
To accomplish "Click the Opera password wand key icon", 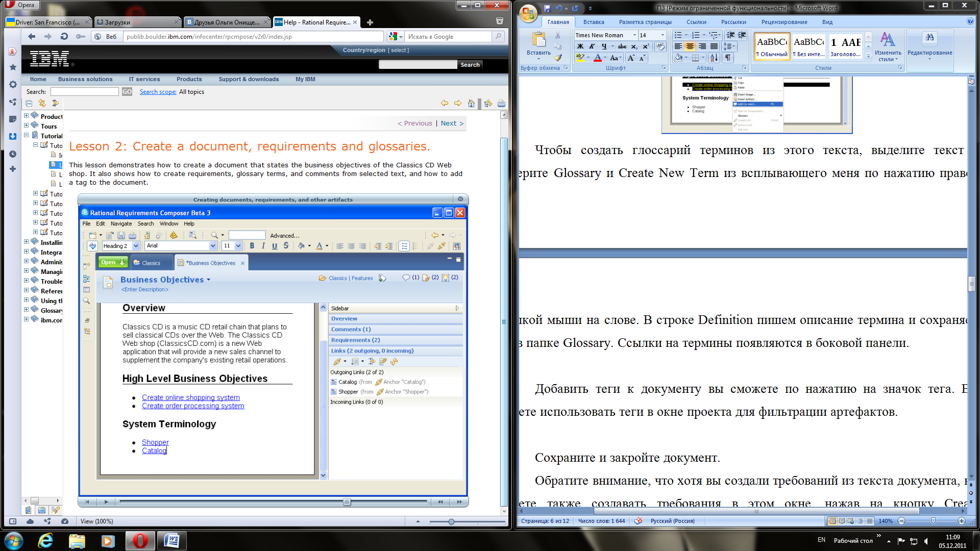I will tap(80, 36).
